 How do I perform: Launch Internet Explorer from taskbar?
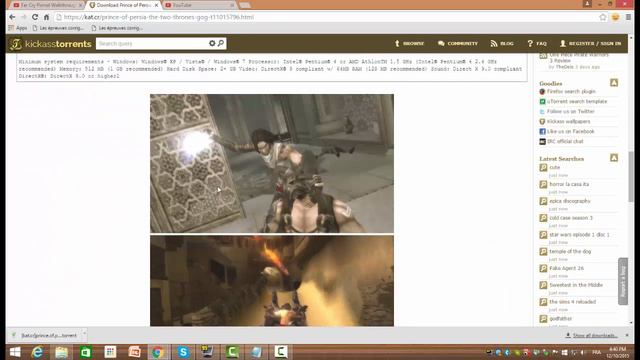click(x=38, y=352)
